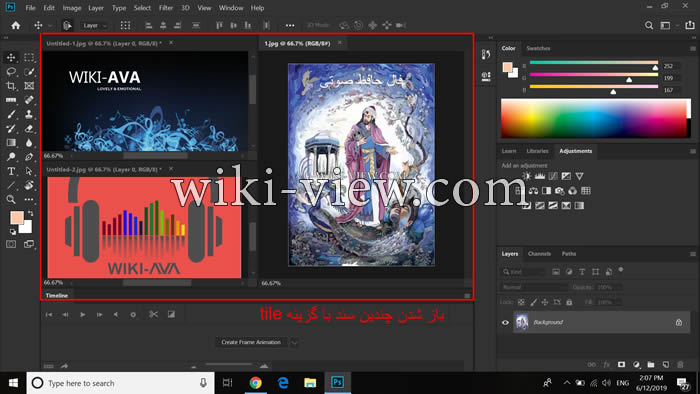Select the Gradient tool
Viewport: 700px width, 394px height.
click(11, 143)
